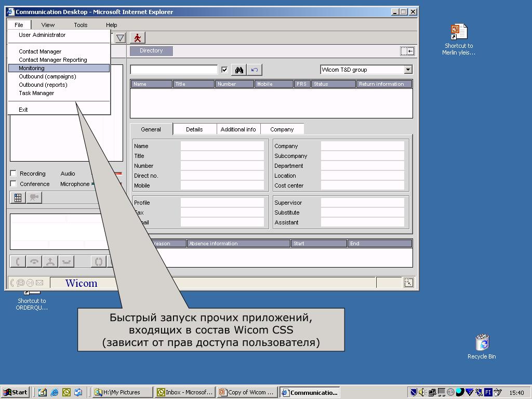Click the down triangle toolbar dropdown
The width and height of the screenshot is (532, 399).
121,37
